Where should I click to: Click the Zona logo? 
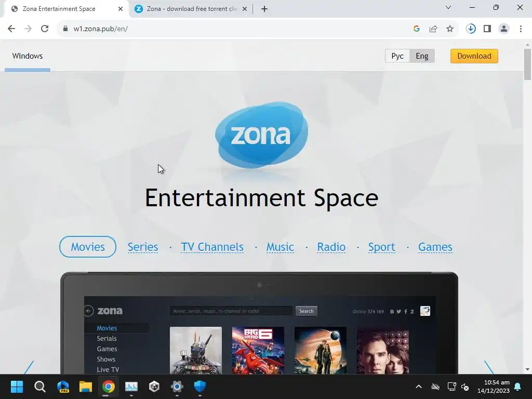pos(261,135)
